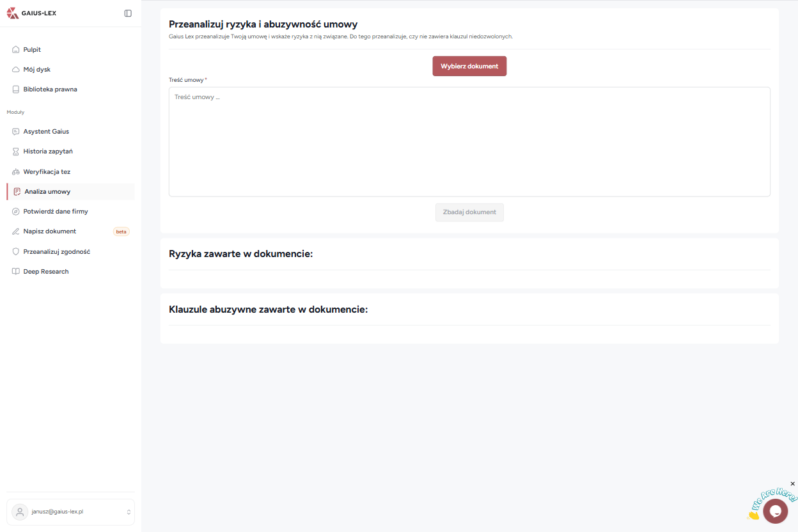Image resolution: width=798 pixels, height=532 pixels.
Task: Select the Pulpit home icon
Action: 14,49
